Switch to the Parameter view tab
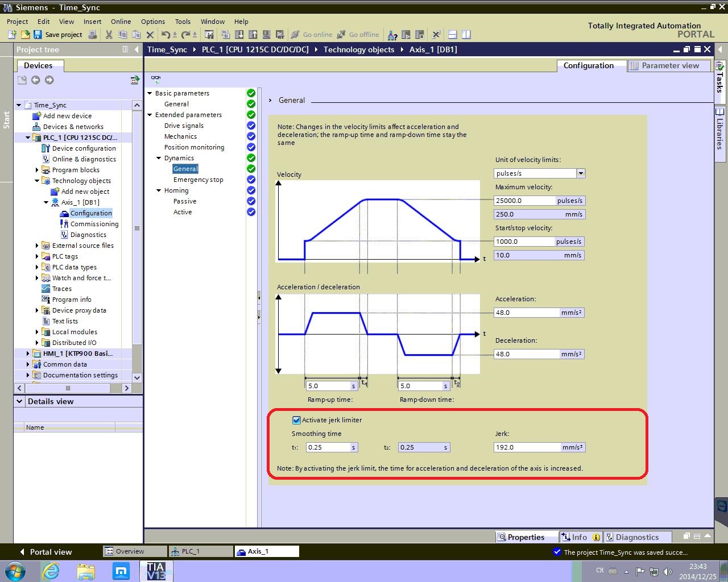The height and width of the screenshot is (582, 728). click(x=669, y=65)
